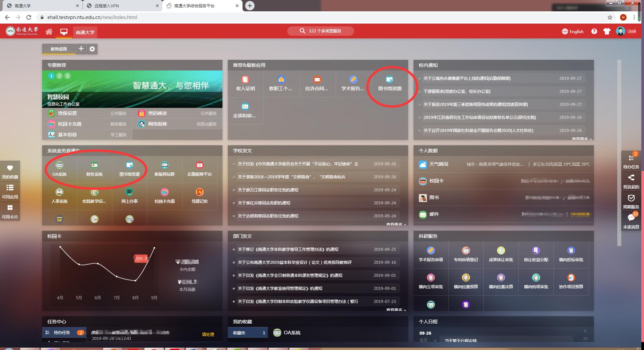Click the home icon in red header

tap(49, 32)
